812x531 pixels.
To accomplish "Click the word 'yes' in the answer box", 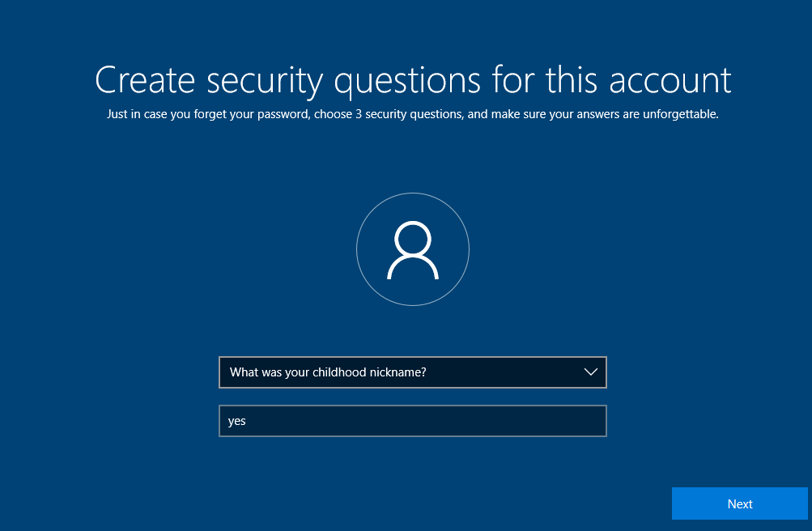I will [x=237, y=422].
